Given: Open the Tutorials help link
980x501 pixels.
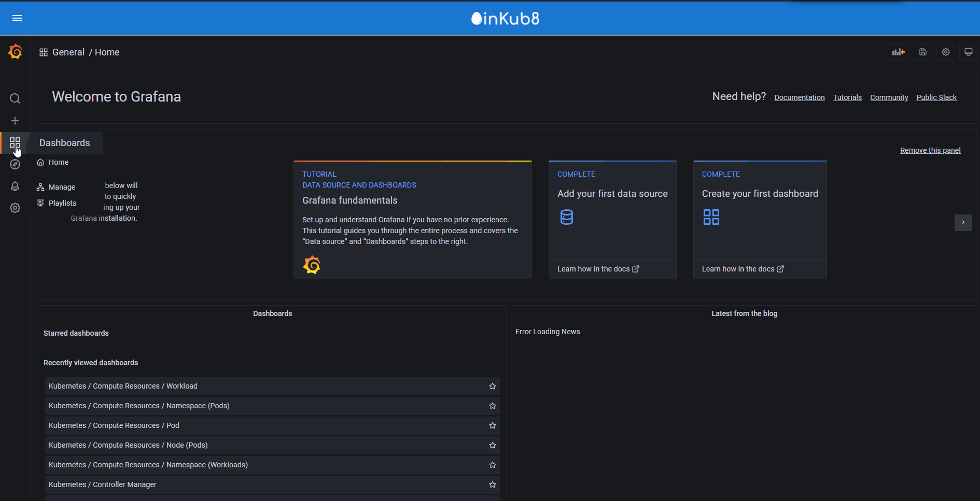Looking at the screenshot, I should (x=847, y=97).
